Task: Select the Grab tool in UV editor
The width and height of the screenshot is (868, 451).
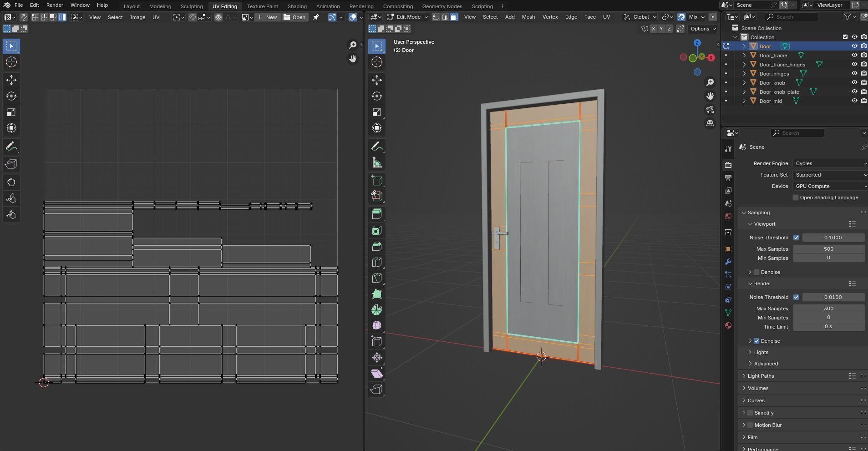Action: (11, 182)
